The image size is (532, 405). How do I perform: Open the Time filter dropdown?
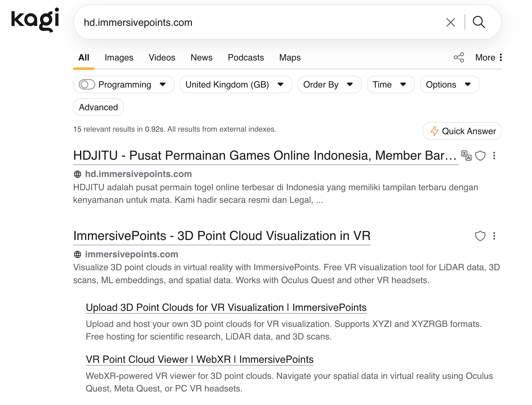(391, 84)
